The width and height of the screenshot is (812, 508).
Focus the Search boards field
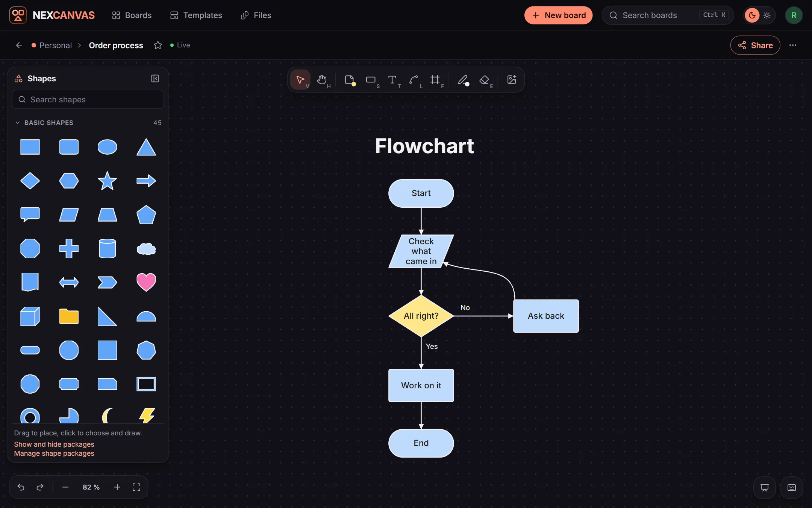point(668,15)
